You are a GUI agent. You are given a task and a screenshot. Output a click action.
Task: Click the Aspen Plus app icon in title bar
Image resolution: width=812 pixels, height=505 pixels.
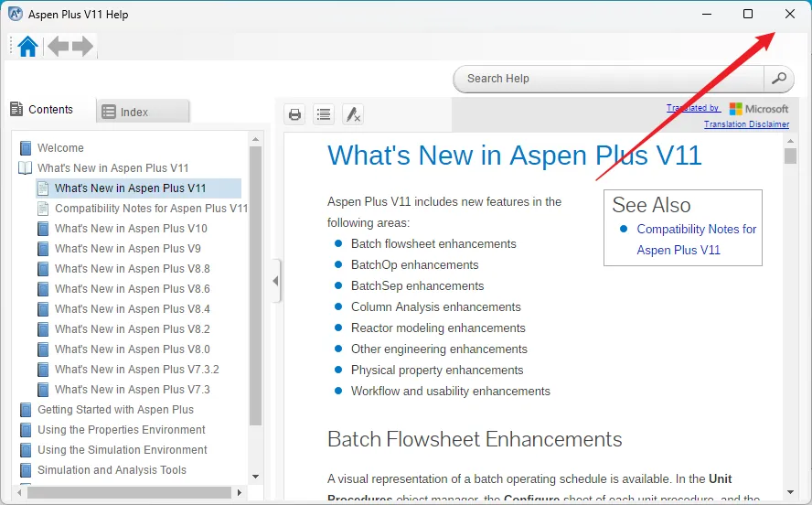[x=16, y=14]
